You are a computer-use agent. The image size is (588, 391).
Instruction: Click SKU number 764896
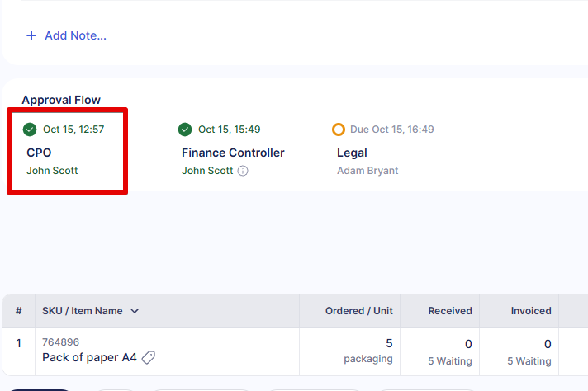click(60, 342)
